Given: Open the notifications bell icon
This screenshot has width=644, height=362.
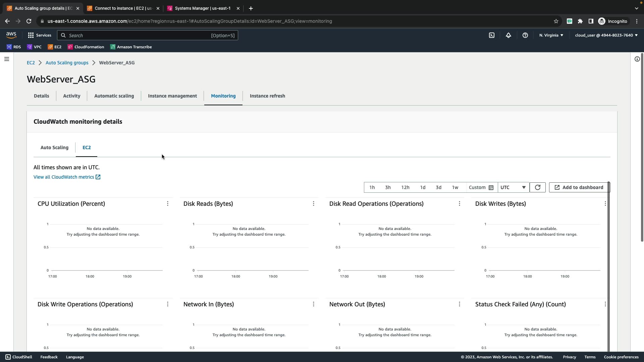Looking at the screenshot, I should [x=508, y=35].
